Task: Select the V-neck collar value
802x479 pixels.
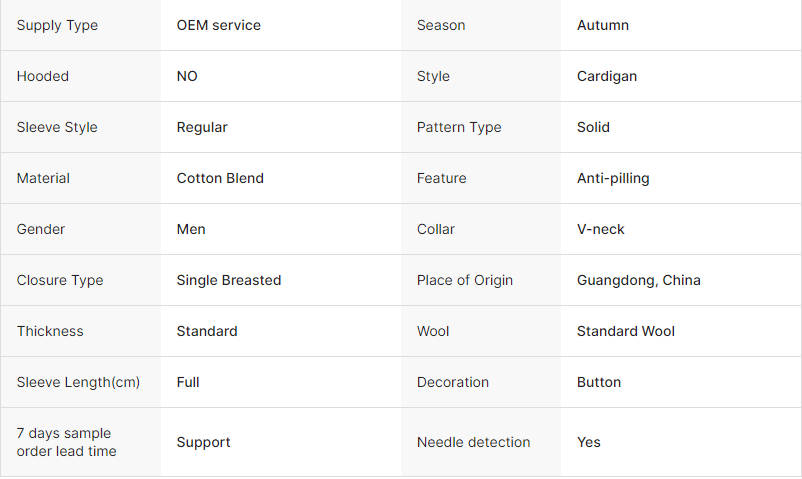Action: (x=600, y=229)
